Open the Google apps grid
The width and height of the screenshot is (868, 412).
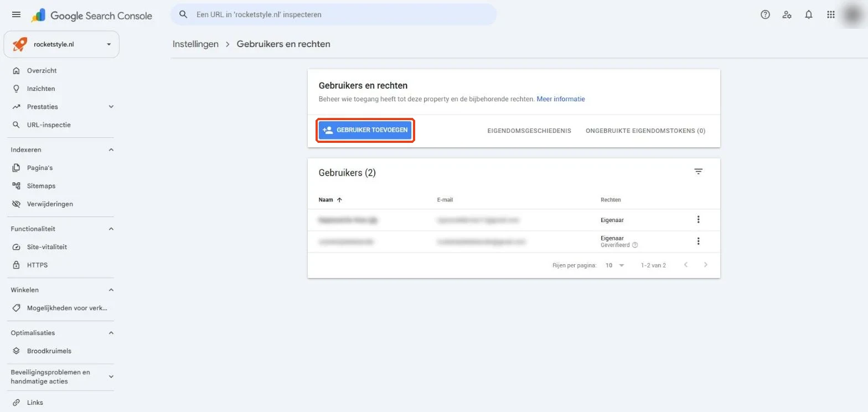tap(831, 15)
